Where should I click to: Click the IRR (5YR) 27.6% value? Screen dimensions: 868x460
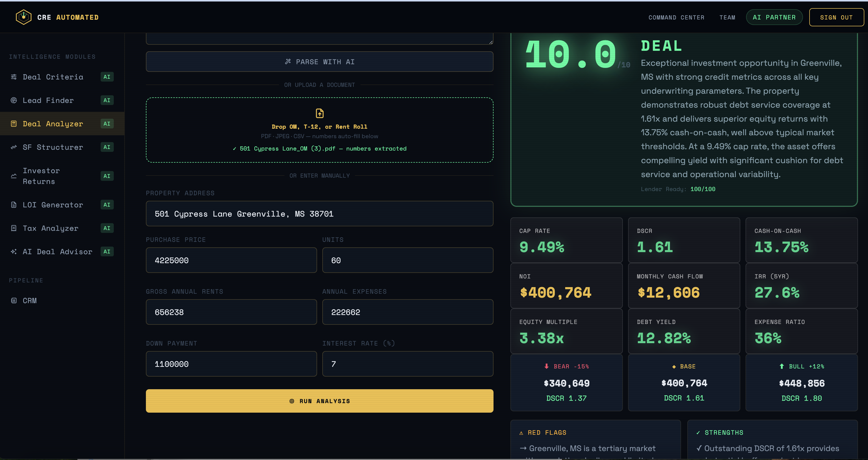(x=777, y=292)
